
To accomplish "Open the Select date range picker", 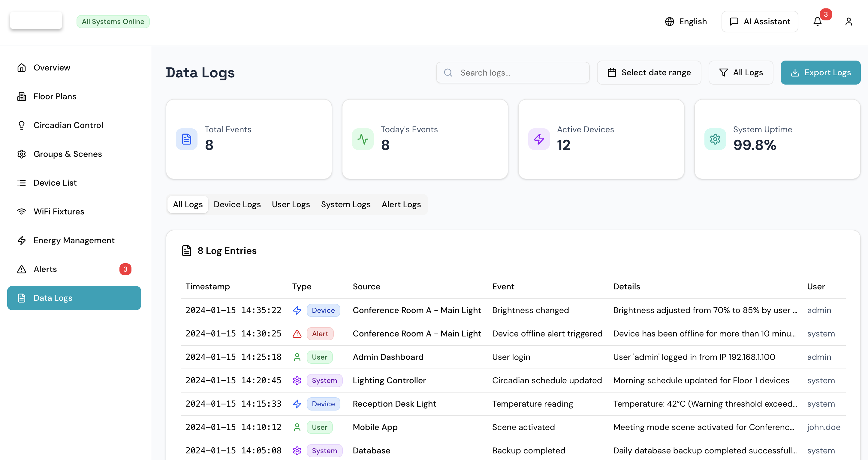I will pos(649,72).
